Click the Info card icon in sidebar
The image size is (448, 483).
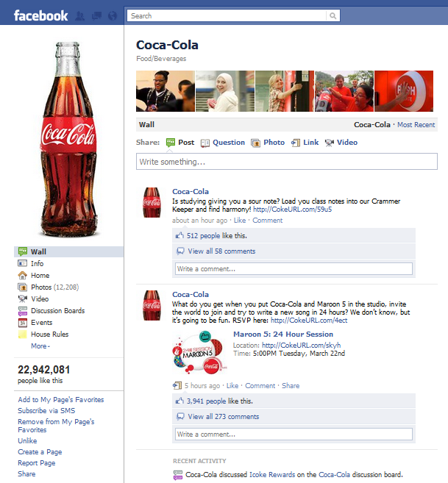coord(23,263)
